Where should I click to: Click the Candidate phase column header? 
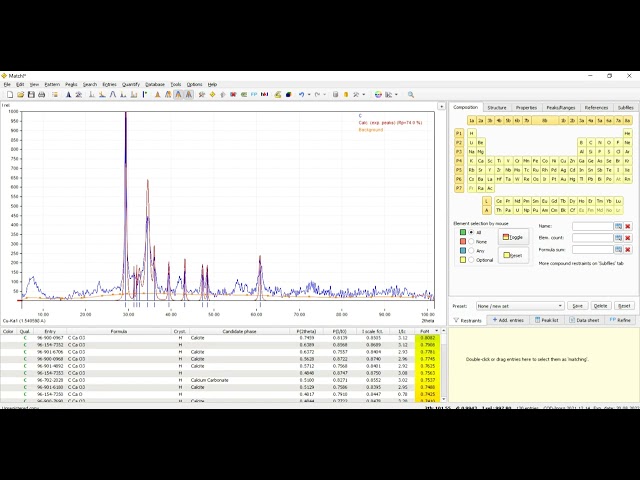[239, 331]
